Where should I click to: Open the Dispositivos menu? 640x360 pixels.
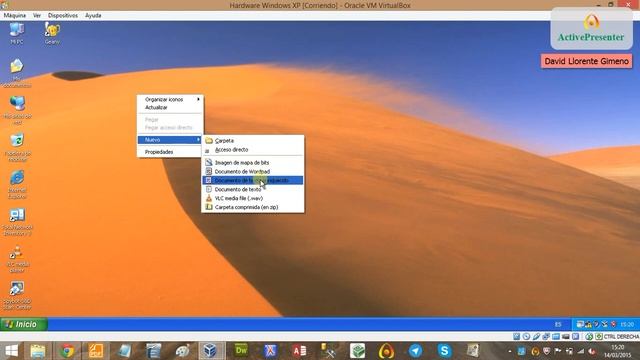point(63,16)
